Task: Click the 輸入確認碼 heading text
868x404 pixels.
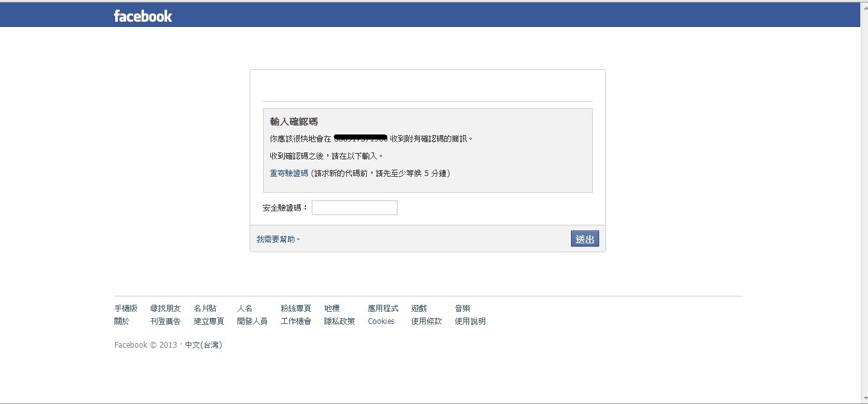Action: pyautogui.click(x=294, y=122)
